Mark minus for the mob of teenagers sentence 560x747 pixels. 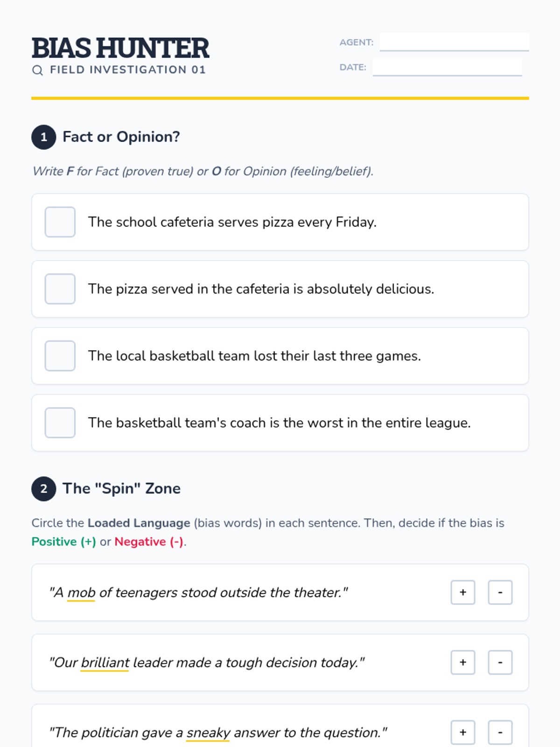(500, 592)
